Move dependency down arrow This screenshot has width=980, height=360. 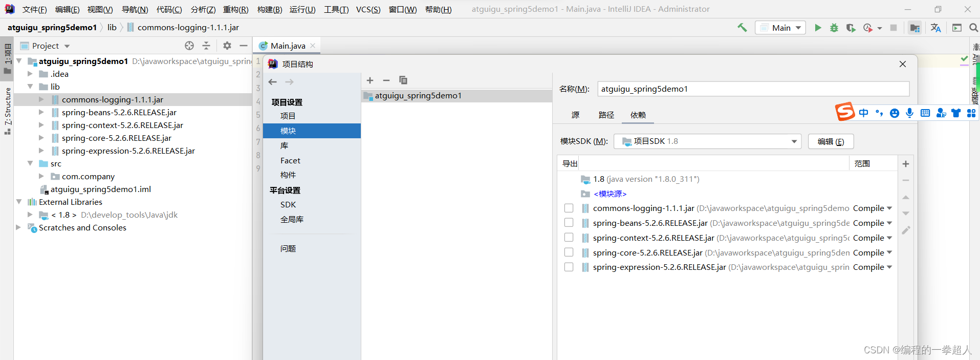(906, 214)
